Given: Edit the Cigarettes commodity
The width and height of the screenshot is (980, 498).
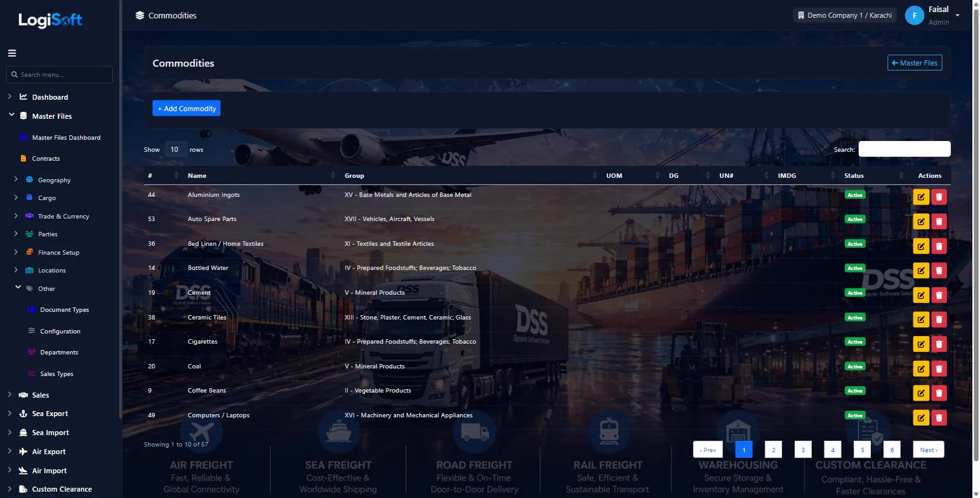Looking at the screenshot, I should [x=921, y=344].
